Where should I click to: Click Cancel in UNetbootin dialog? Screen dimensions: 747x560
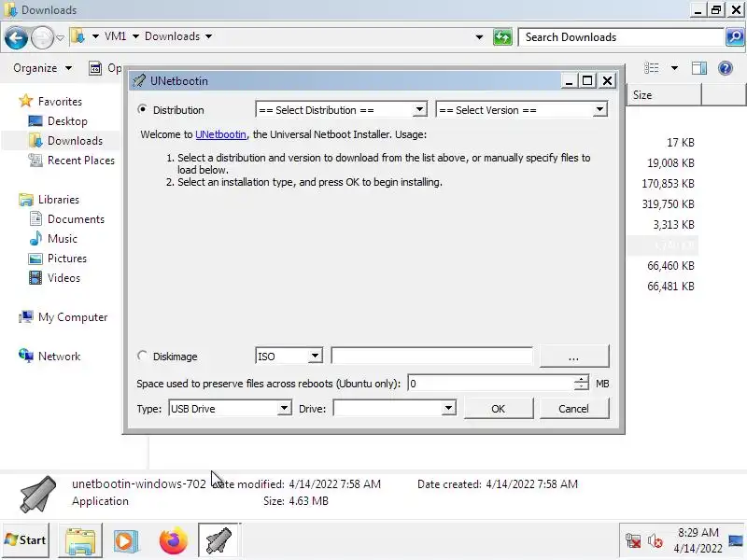(574, 409)
